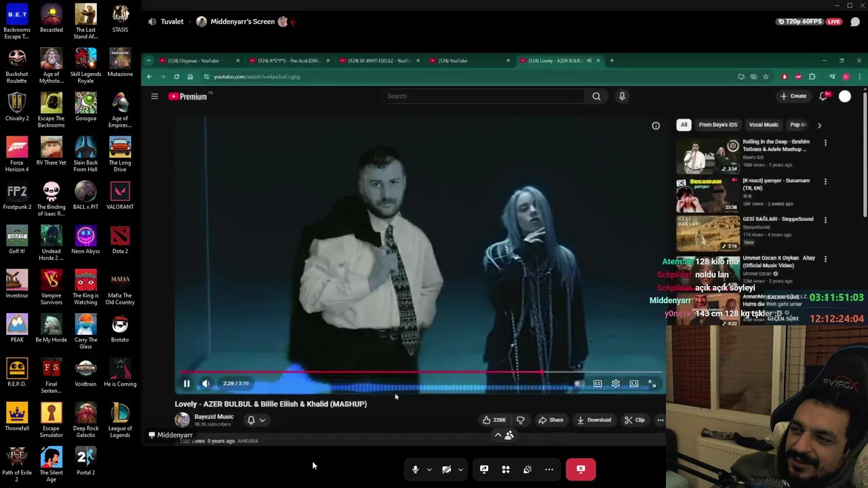868x488 pixels.
Task: Click the Middenyarr's Screen title
Action: coord(243,22)
